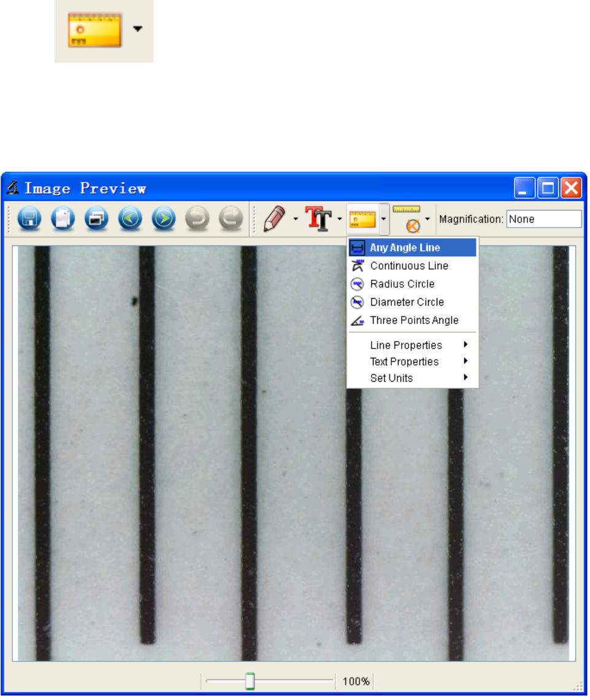This screenshot has width=590, height=700.
Task: Click the Redo icon
Action: tap(231, 219)
